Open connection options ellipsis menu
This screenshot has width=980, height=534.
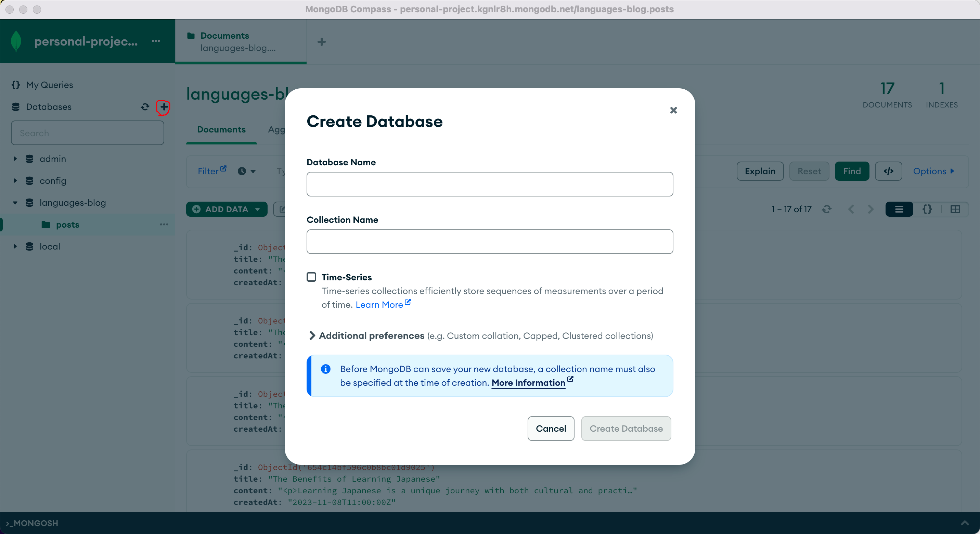(x=156, y=41)
